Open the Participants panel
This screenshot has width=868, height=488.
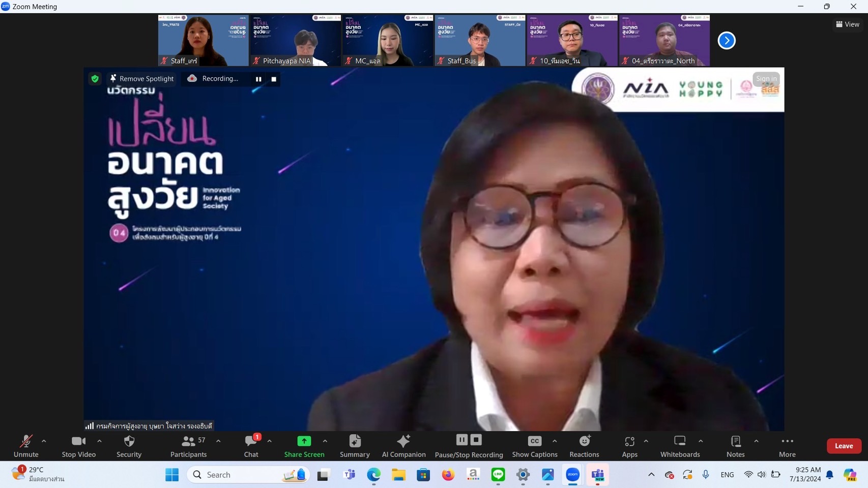[188, 446]
